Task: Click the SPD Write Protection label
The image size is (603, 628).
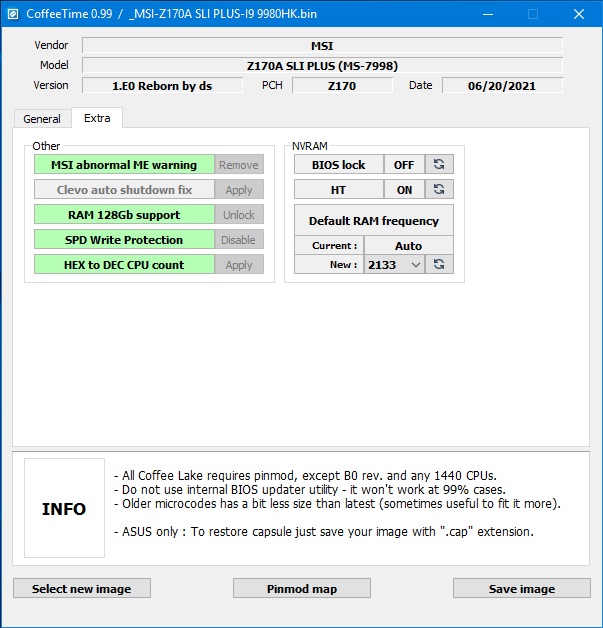Action: click(124, 239)
